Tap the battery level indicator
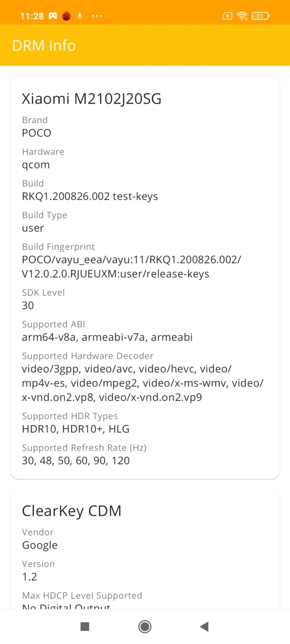The width and height of the screenshot is (290, 644). (x=261, y=16)
